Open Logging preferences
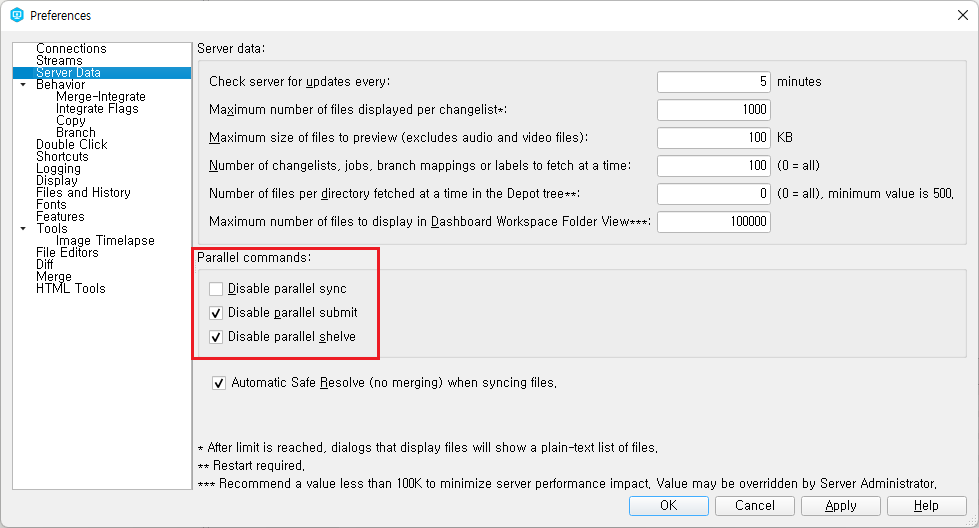Screen dimensions: 979x528 pos(58,169)
